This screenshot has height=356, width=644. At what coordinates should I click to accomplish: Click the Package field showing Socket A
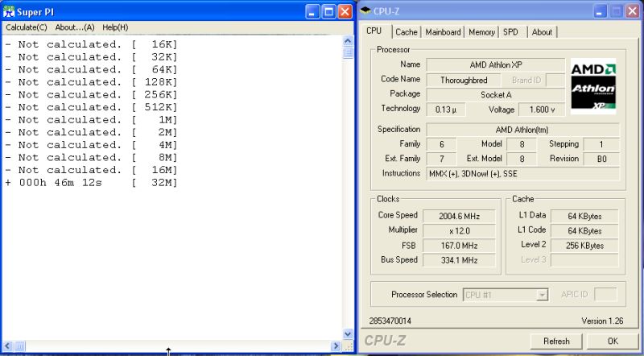(496, 95)
